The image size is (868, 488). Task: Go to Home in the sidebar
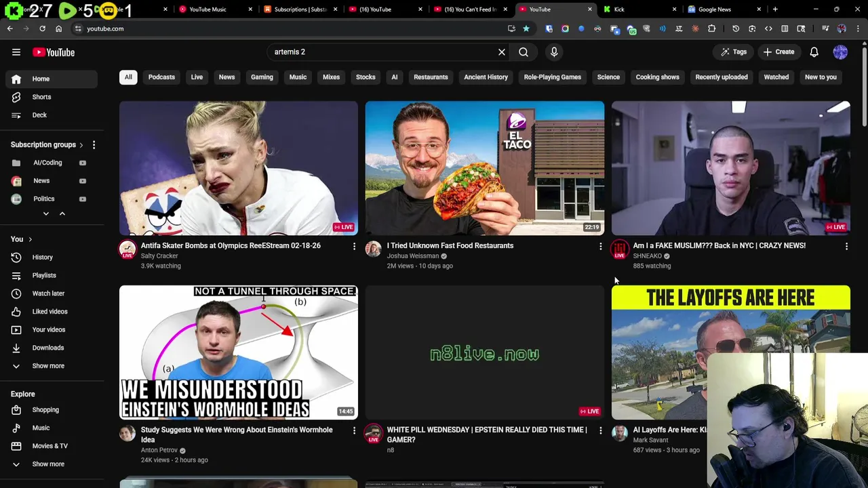click(x=52, y=79)
